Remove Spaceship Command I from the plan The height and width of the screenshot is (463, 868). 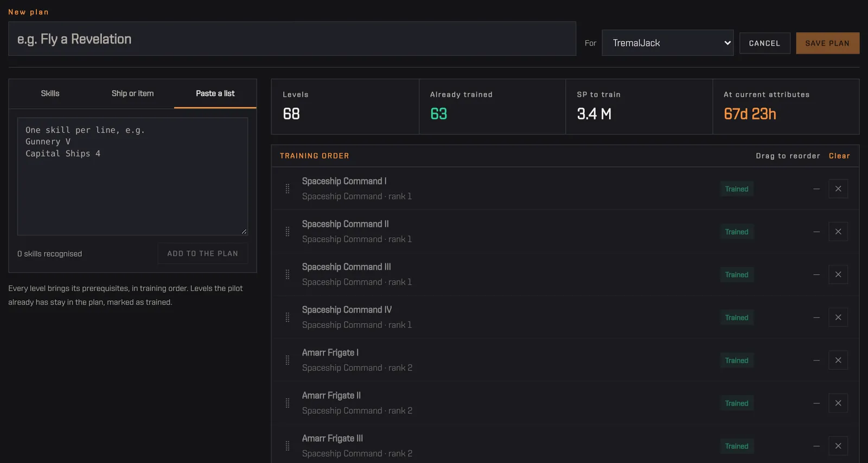pos(838,189)
